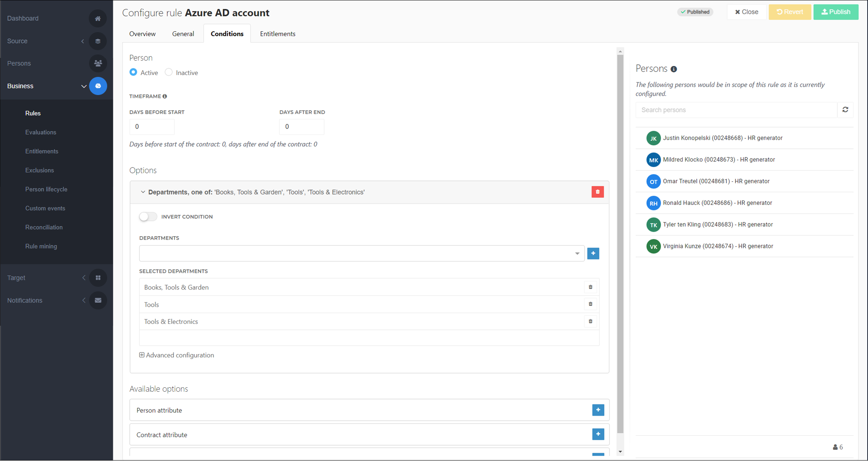
Task: Select the Active person radio button
Action: point(133,72)
